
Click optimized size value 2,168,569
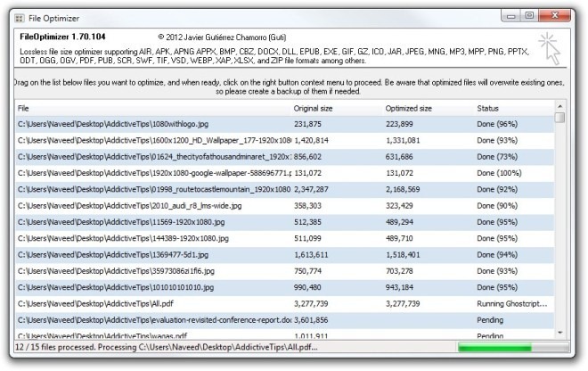(403, 189)
